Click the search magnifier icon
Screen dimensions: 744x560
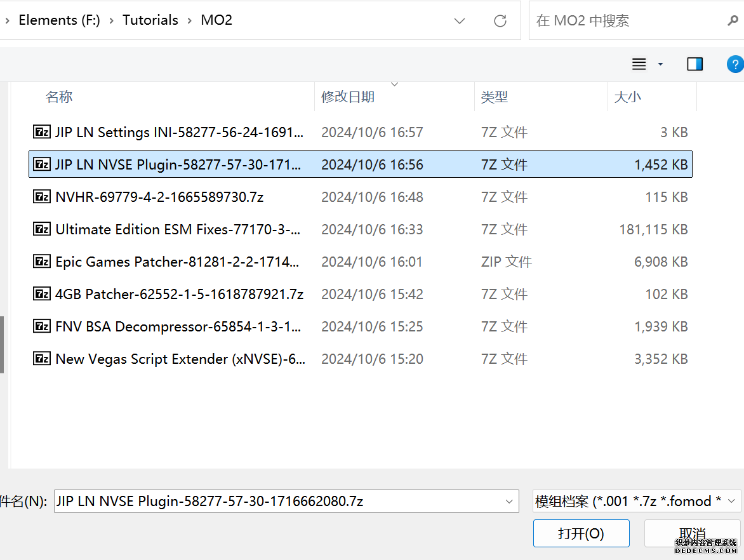[x=733, y=21]
